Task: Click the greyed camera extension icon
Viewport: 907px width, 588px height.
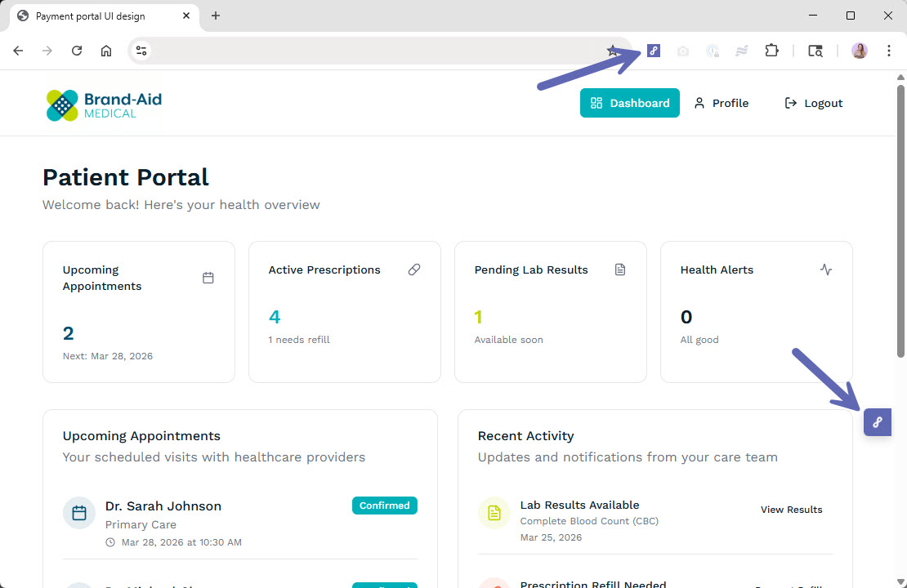Action: coord(682,51)
